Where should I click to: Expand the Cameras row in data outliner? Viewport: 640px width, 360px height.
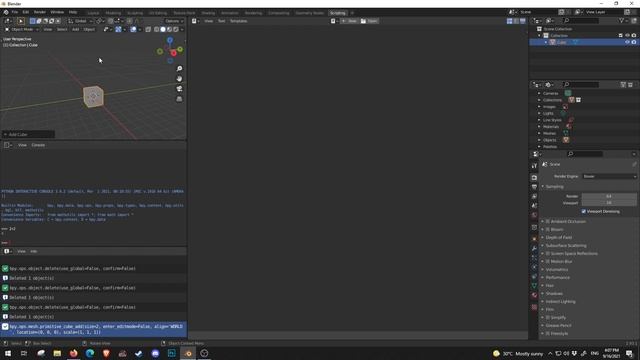539,93
